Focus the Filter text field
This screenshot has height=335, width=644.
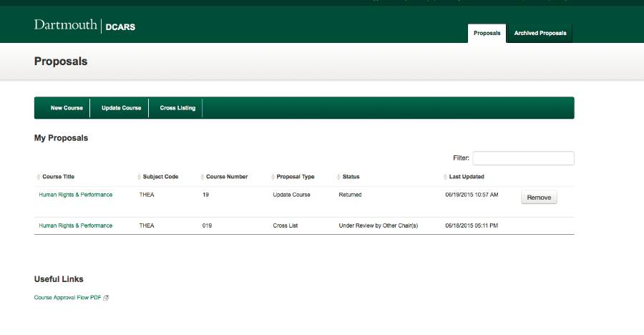(522, 158)
